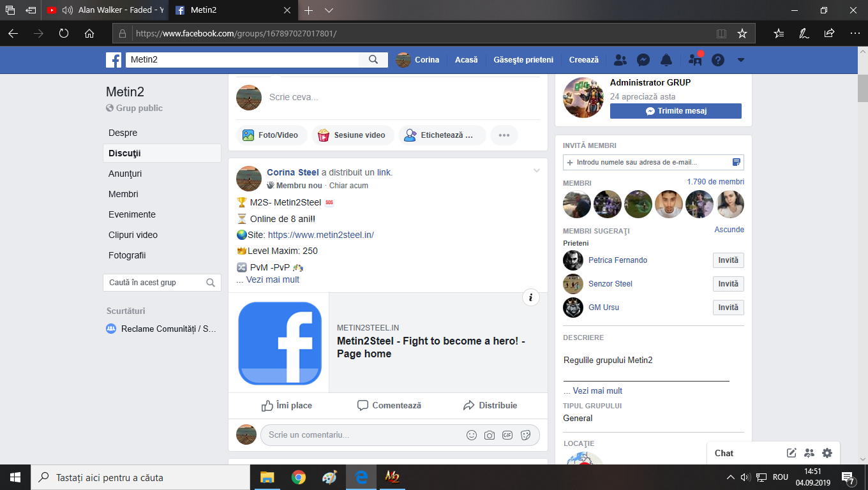Click the Facebook logo in the blue header

[114, 60]
